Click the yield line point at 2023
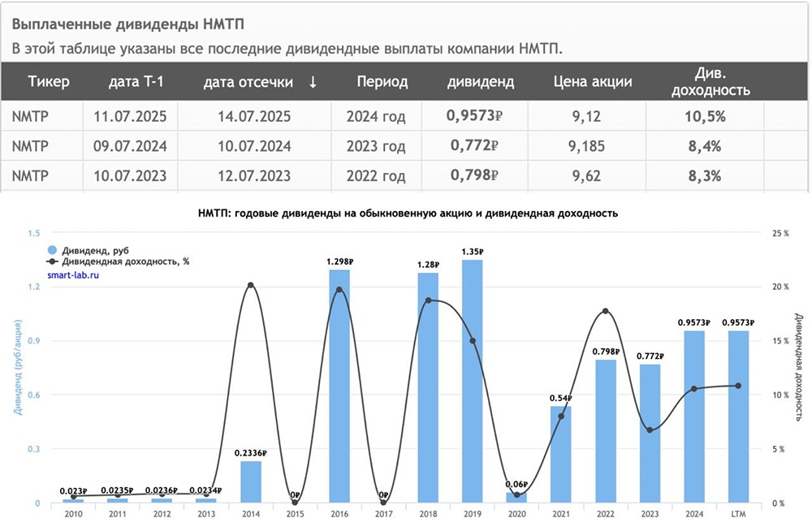 click(x=650, y=430)
